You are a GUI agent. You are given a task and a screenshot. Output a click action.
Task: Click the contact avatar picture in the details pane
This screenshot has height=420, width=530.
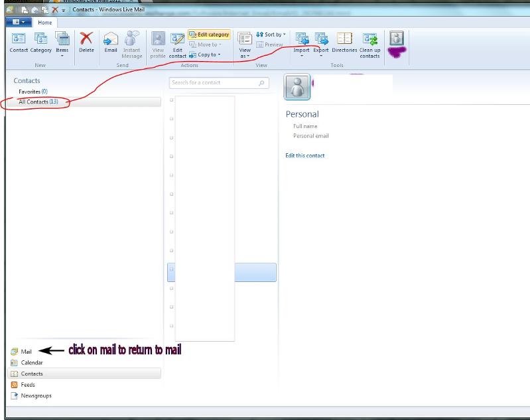pos(297,87)
